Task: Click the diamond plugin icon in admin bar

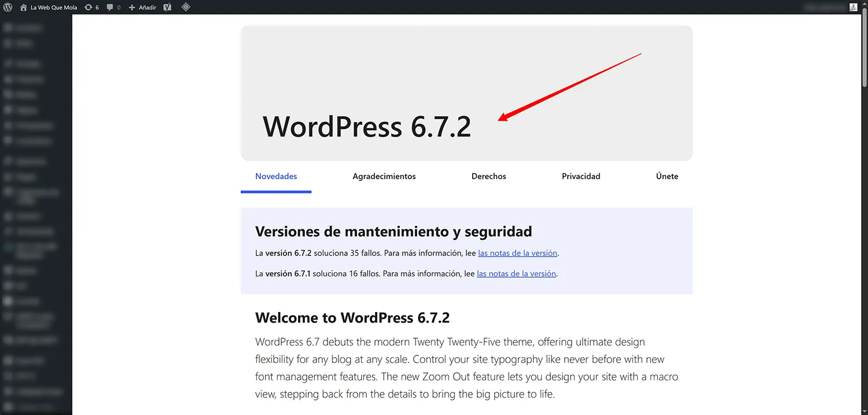Action: [x=186, y=7]
